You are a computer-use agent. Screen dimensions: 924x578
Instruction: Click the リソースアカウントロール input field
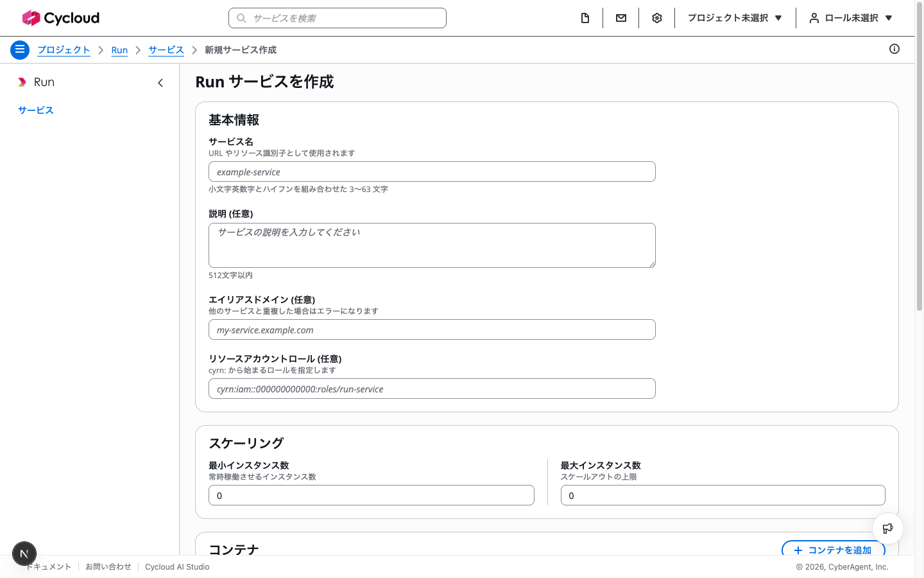[x=432, y=389]
